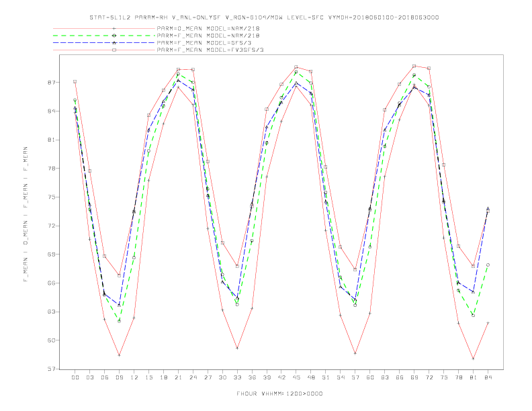Click the green NAM circle data point at hour 84
This screenshot has width=532, height=411.
click(x=488, y=265)
